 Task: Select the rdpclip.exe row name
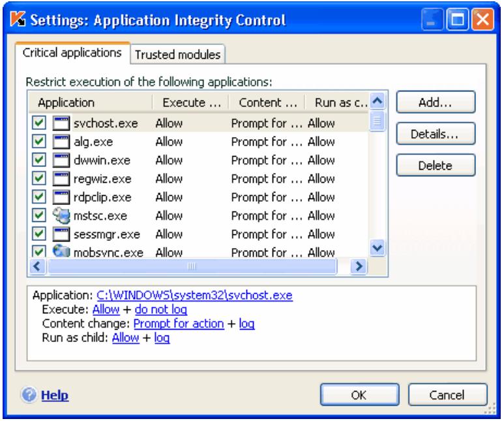[x=102, y=197]
